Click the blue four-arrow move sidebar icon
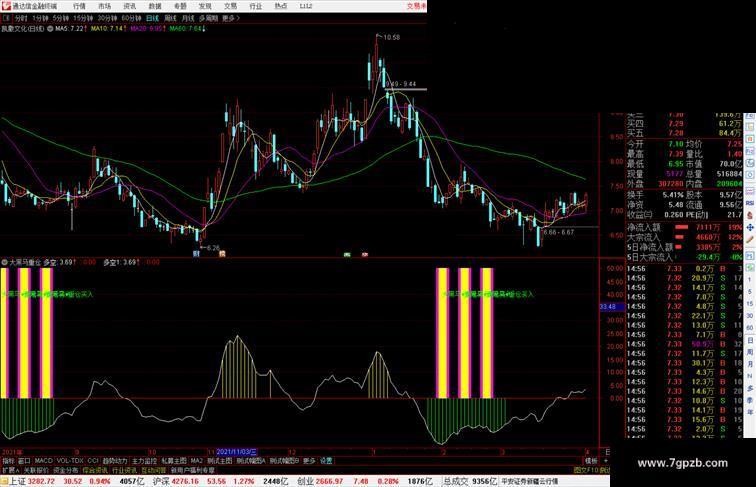Screen dimensions: 756x487 coord(750,227)
